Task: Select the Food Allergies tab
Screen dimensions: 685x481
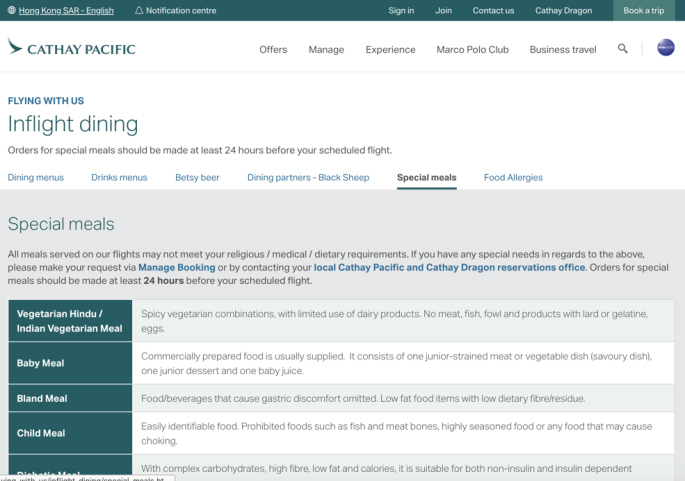Action: [513, 177]
